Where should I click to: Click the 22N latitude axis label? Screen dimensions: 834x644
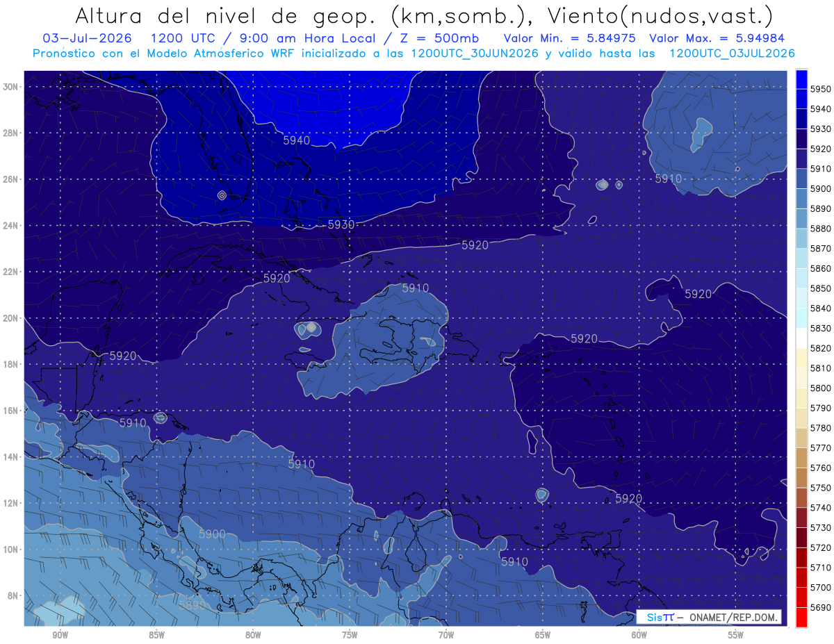[10, 272]
